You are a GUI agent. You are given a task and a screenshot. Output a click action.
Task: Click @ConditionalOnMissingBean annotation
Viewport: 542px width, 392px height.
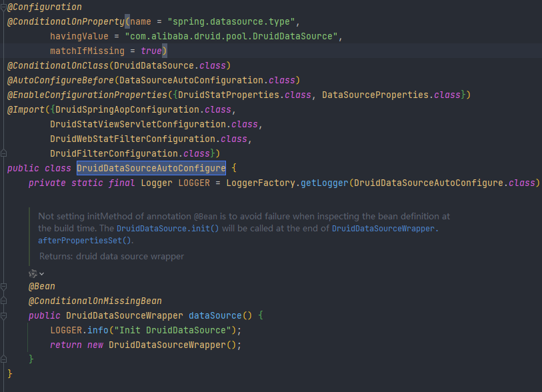(x=95, y=301)
